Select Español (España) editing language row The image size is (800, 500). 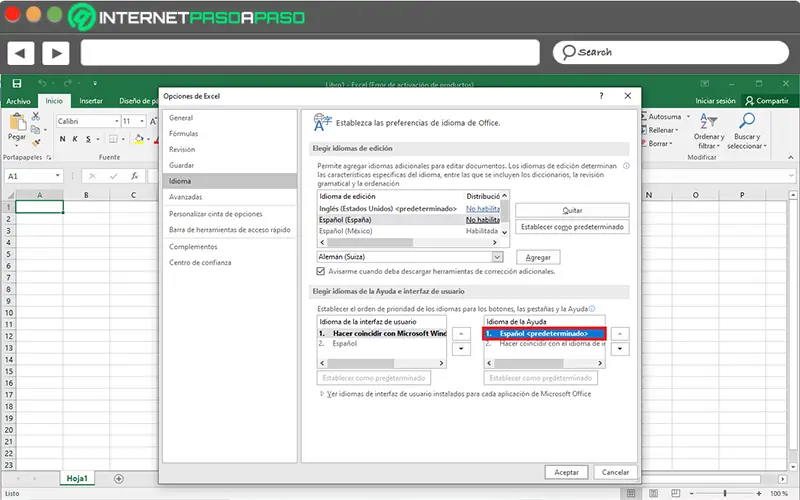[x=409, y=220]
